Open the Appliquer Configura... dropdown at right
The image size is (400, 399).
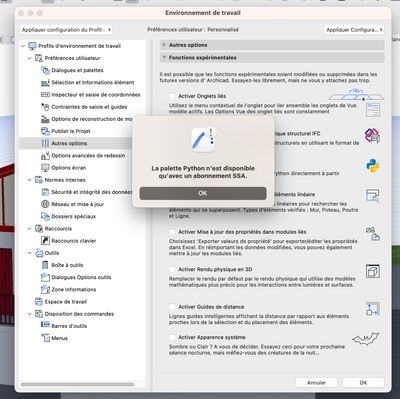click(x=354, y=30)
